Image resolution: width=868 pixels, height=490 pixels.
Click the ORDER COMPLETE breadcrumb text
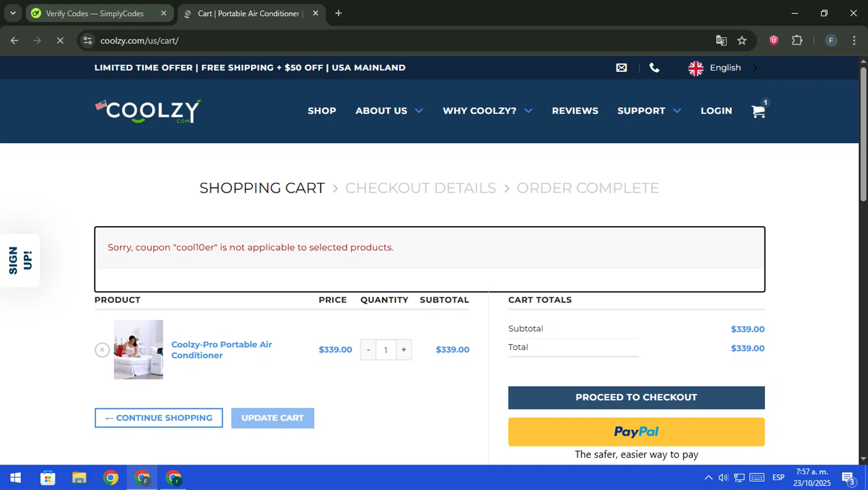tap(588, 188)
